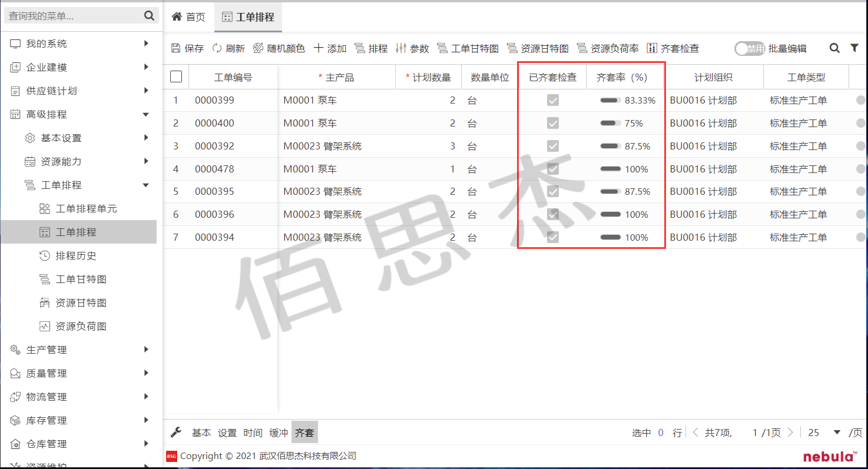Click the 高级排程 calendar icon

click(15, 115)
